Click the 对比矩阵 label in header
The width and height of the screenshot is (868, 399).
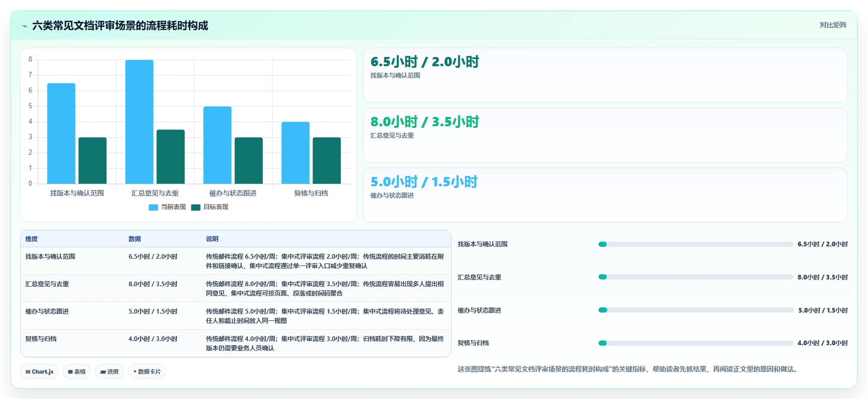point(833,25)
